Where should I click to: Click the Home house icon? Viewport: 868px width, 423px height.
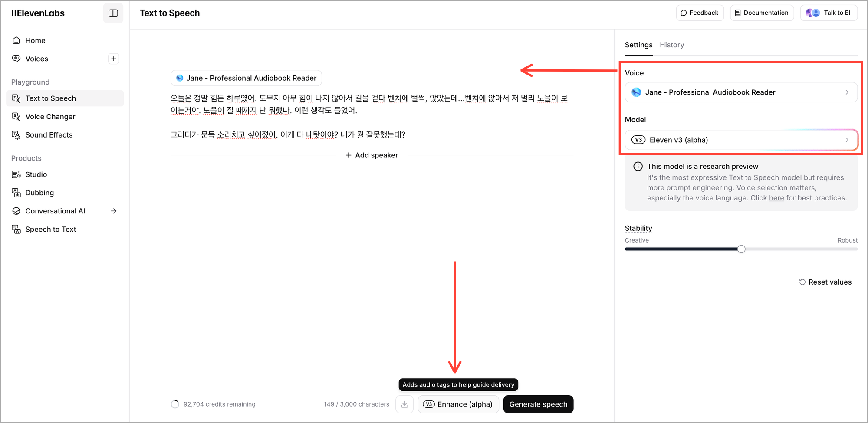pyautogui.click(x=16, y=40)
